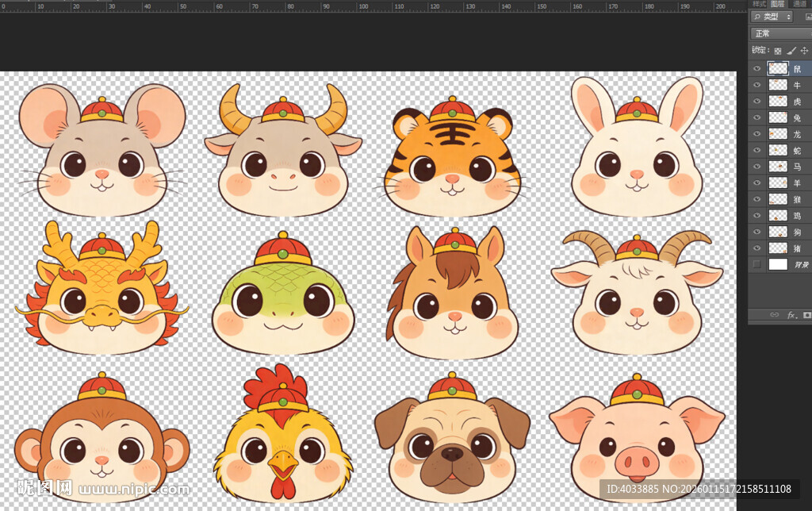The width and height of the screenshot is (812, 511).
Task: Click the white 背景 layer thumbnail
Action: [x=778, y=264]
